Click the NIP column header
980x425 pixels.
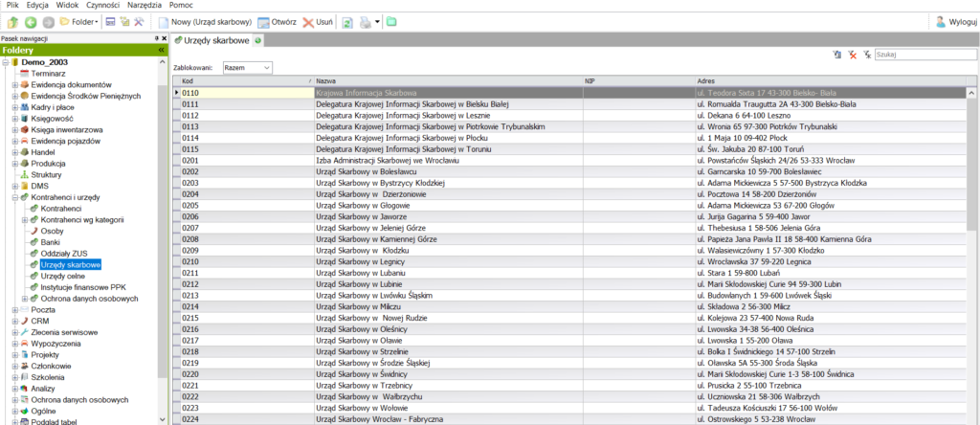tap(638, 81)
